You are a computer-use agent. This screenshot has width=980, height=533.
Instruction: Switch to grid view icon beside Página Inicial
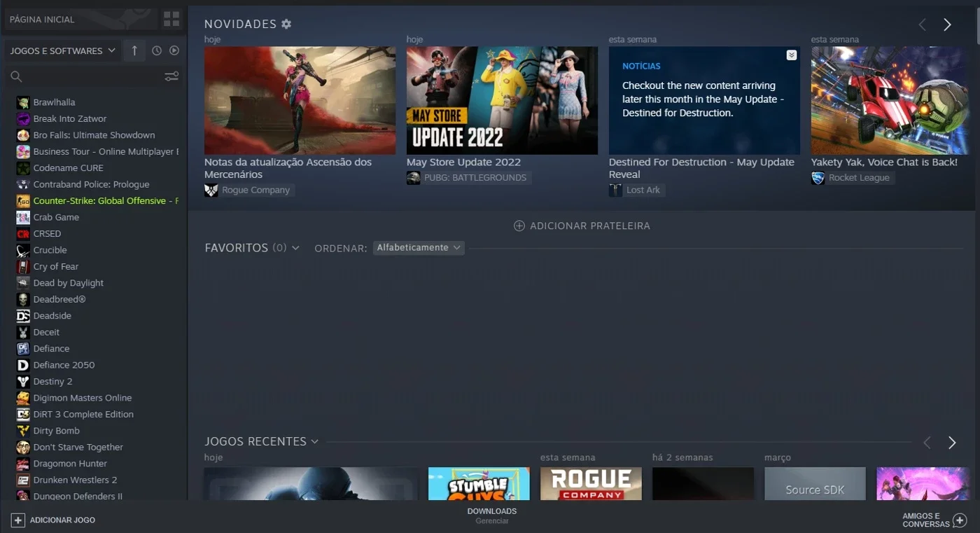pos(171,19)
